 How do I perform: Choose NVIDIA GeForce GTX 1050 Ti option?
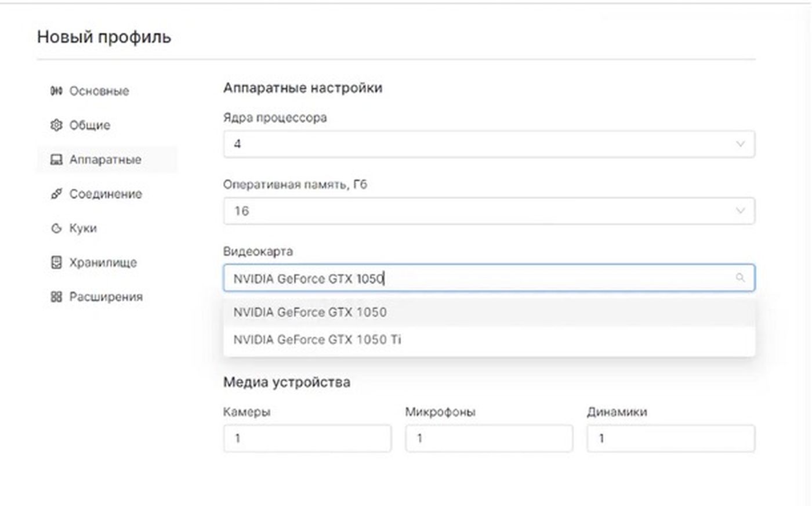489,339
